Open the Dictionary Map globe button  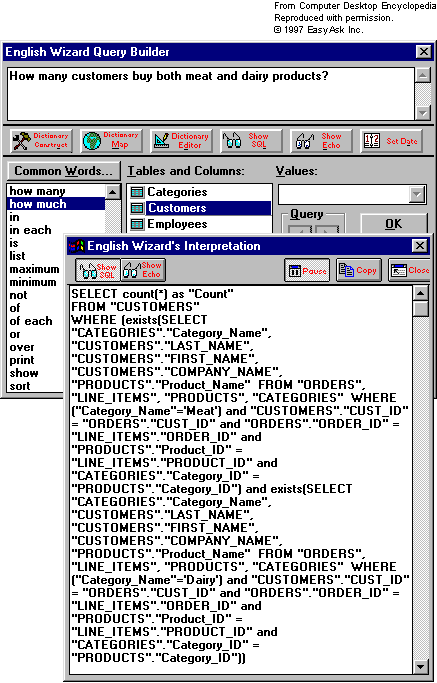pyautogui.click(x=112, y=141)
